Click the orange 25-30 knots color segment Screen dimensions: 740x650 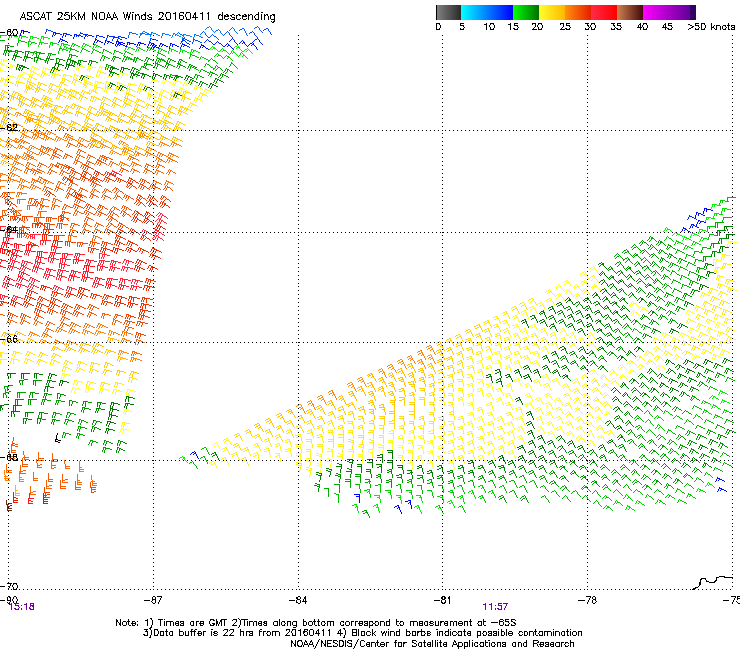pyautogui.click(x=578, y=12)
